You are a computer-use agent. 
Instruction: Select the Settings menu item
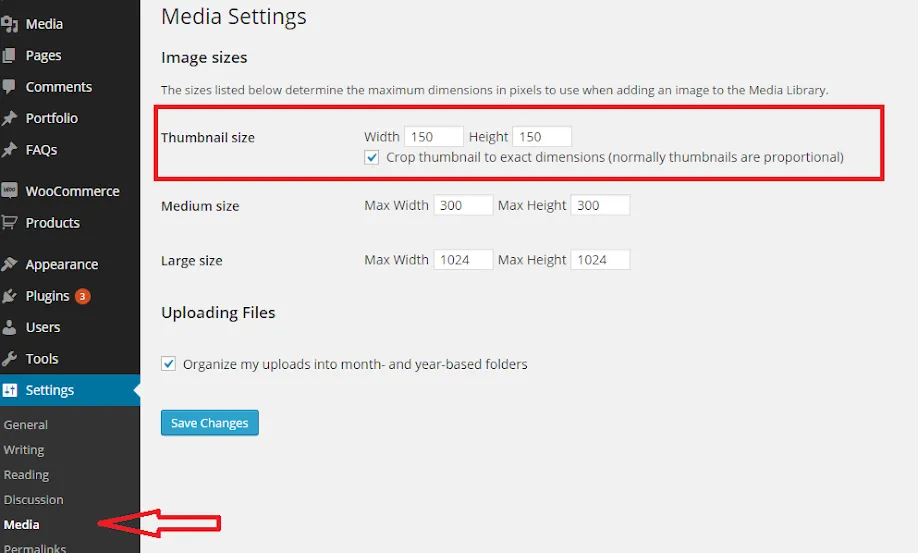pos(70,390)
